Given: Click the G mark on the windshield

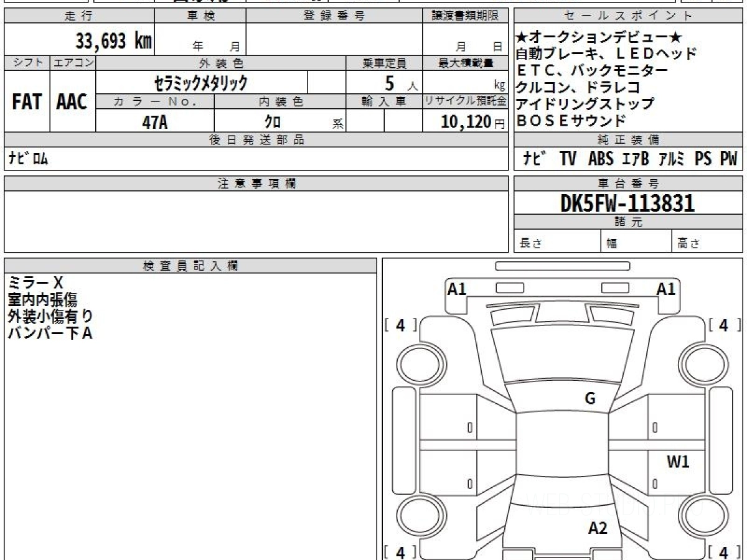Looking at the screenshot, I should tap(590, 399).
